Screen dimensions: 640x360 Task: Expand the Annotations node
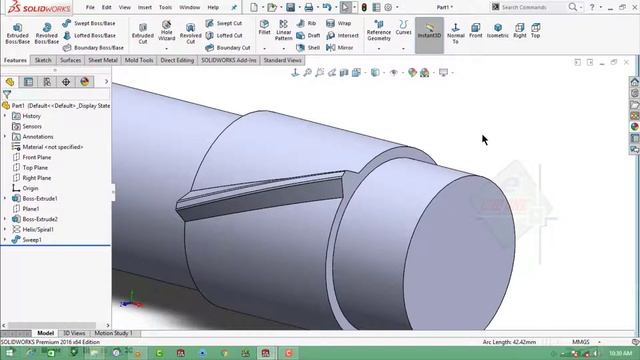point(5,136)
